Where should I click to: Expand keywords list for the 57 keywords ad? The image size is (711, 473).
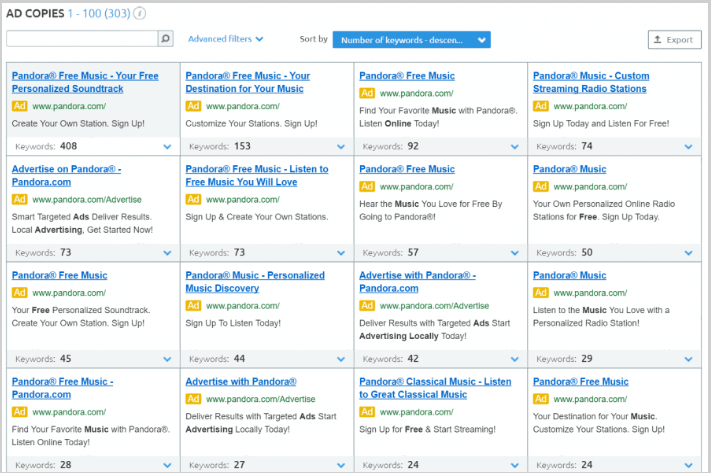(x=515, y=253)
